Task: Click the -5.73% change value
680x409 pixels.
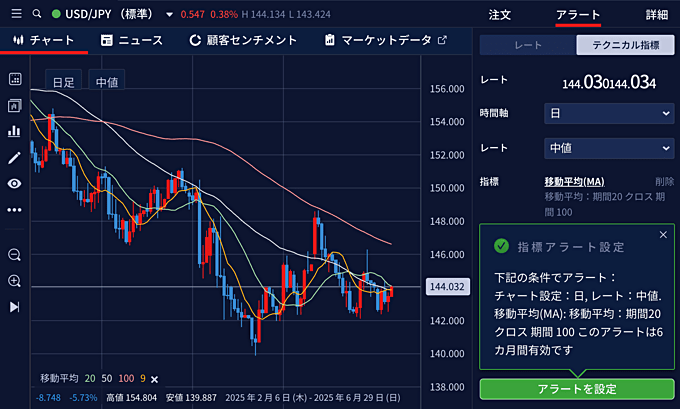Action: (x=83, y=398)
